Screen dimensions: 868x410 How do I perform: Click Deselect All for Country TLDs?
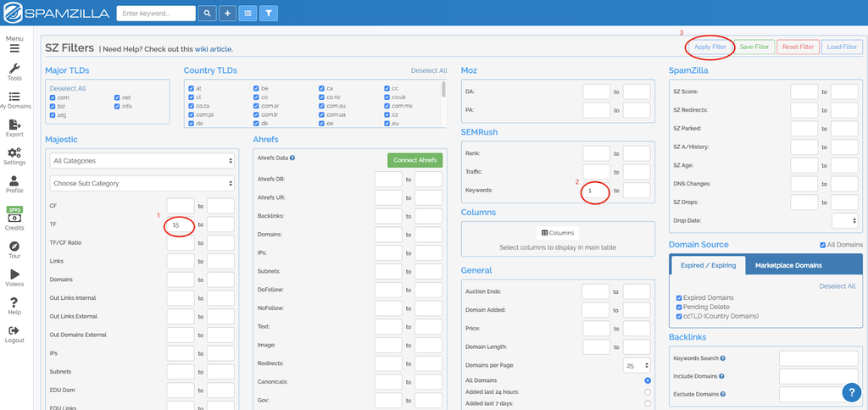[x=428, y=71]
